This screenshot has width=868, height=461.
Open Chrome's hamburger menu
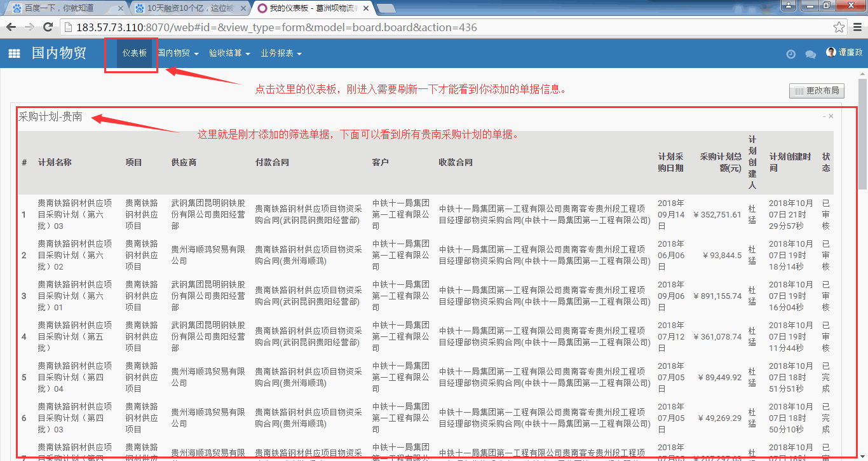click(857, 27)
